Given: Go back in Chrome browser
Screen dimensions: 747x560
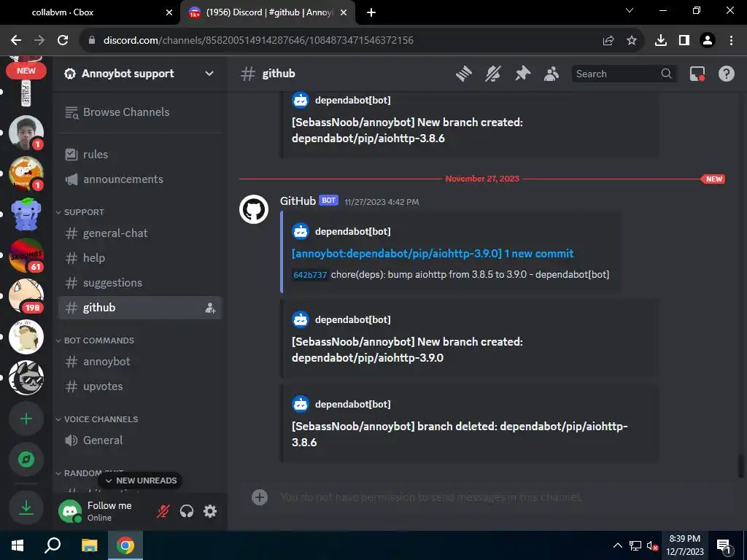Looking at the screenshot, I should tap(16, 41).
